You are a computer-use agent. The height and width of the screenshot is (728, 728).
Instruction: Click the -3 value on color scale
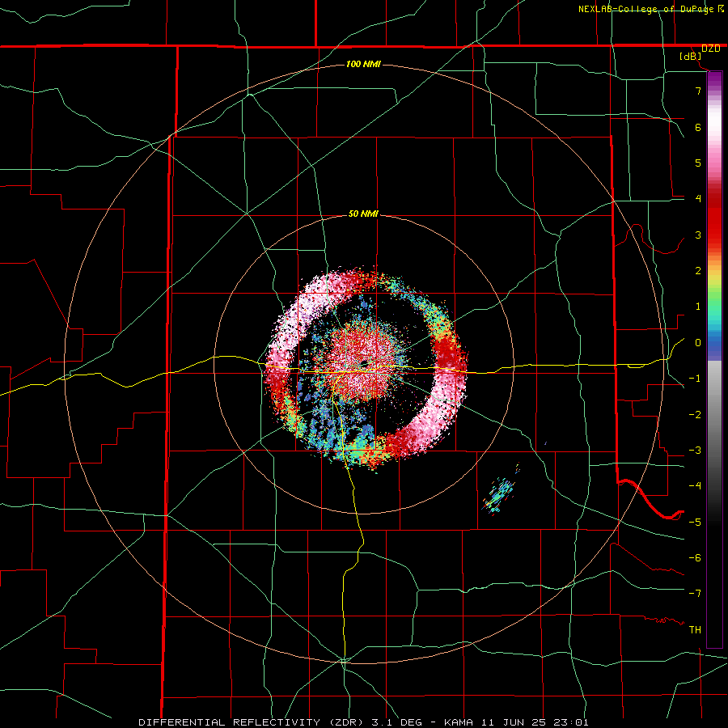click(695, 451)
